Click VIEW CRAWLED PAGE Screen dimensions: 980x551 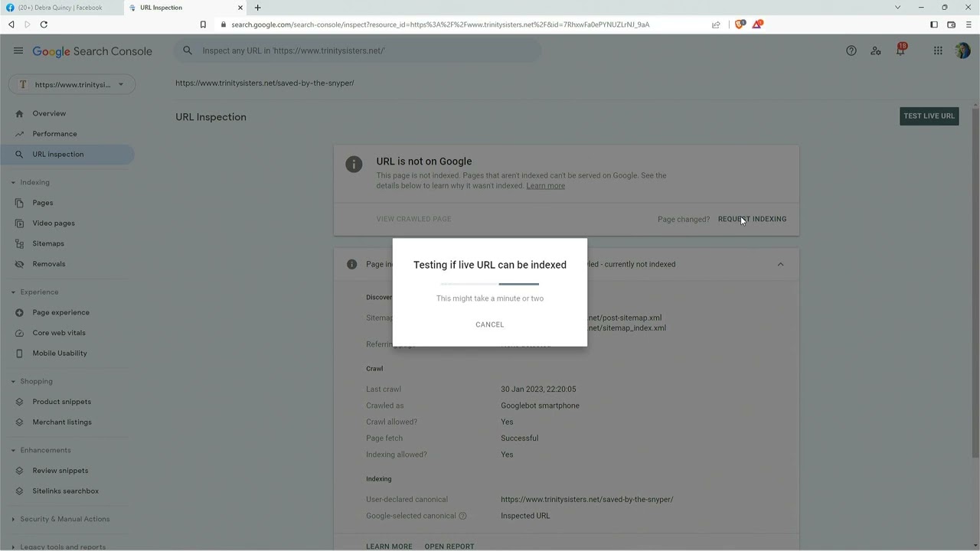413,219
